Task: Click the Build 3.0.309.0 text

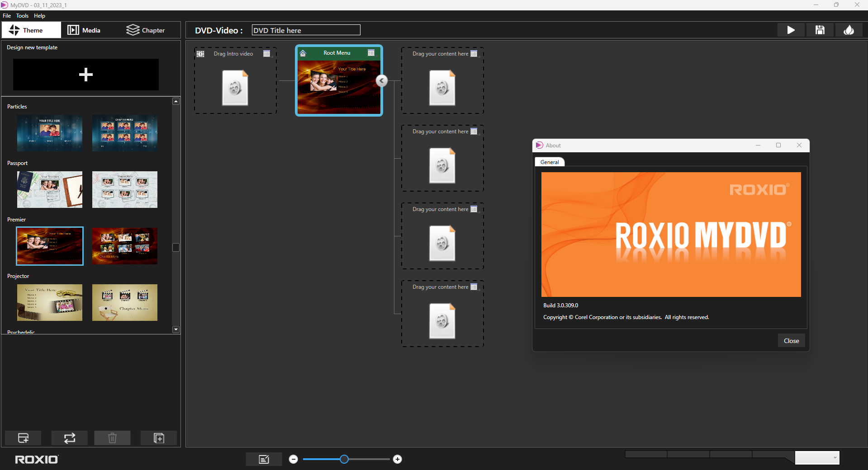Action: click(x=560, y=305)
